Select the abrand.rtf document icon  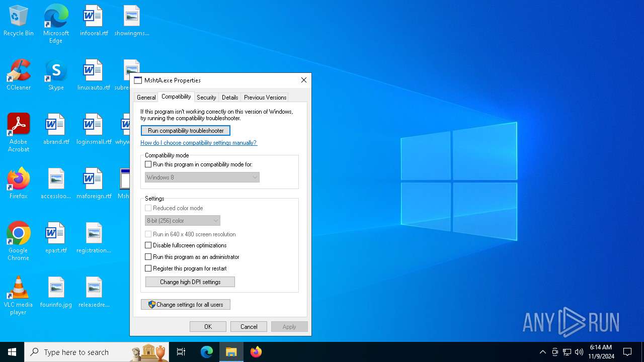tap(56, 130)
